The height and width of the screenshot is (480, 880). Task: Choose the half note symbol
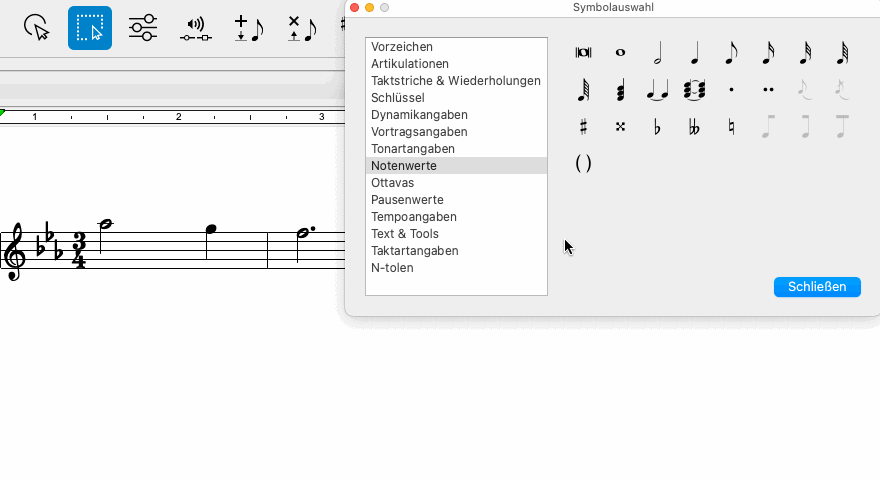[657, 53]
